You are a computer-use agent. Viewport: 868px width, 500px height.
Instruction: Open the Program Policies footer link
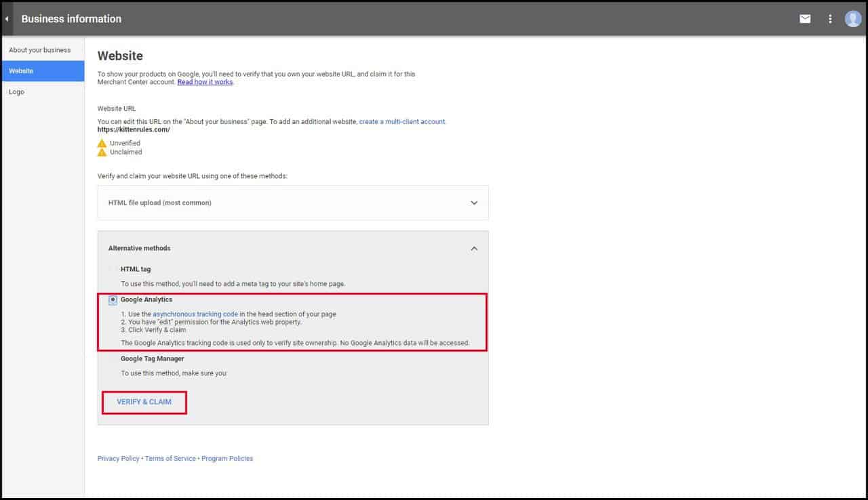227,459
